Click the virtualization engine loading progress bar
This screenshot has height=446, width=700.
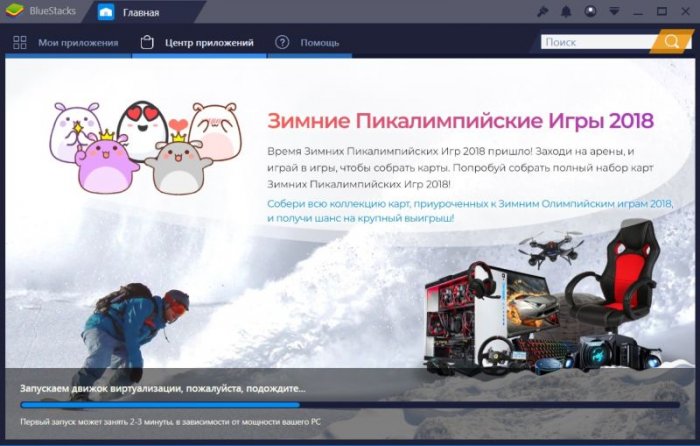[x=350, y=405]
